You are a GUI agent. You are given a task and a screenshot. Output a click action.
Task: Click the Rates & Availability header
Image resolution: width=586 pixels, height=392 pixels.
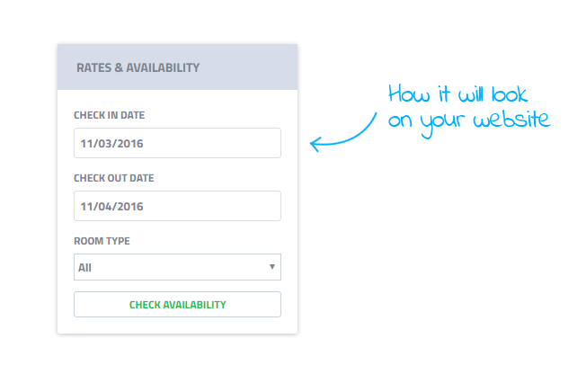point(178,67)
